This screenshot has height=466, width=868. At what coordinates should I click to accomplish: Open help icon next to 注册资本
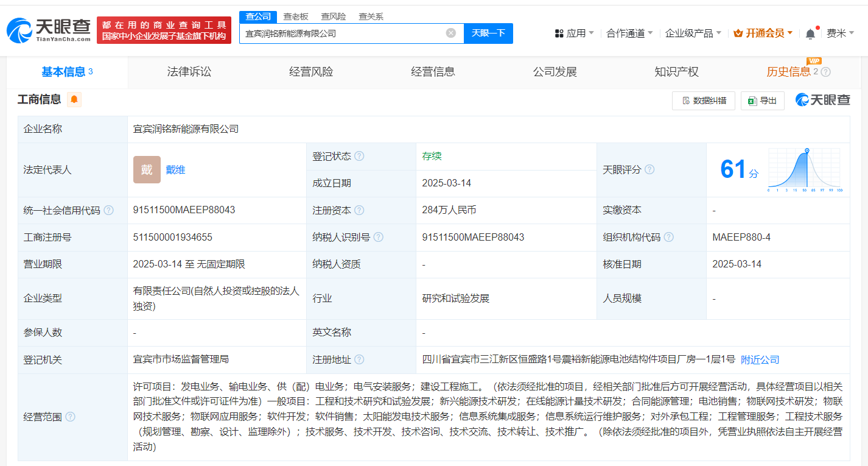click(x=359, y=210)
